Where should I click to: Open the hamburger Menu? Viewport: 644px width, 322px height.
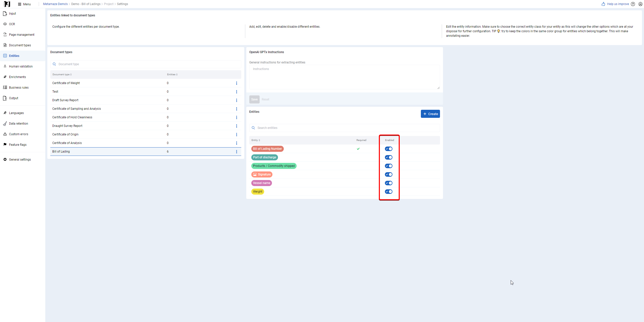click(24, 4)
